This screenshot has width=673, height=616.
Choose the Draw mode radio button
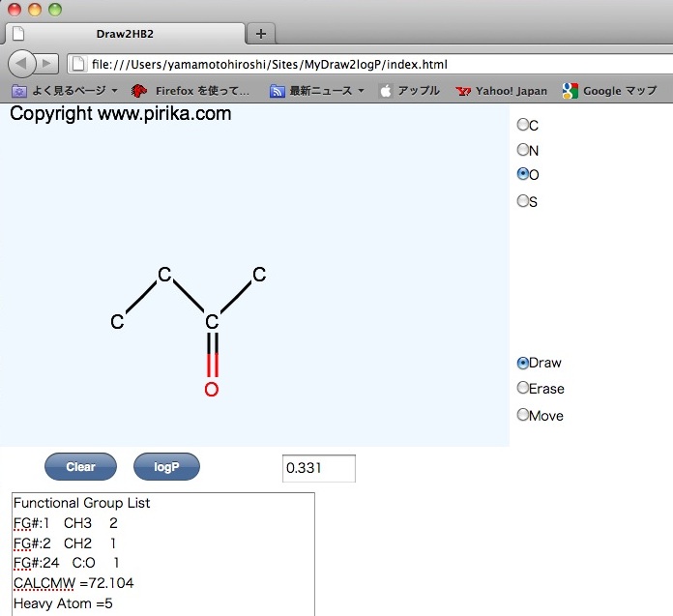[x=523, y=363]
